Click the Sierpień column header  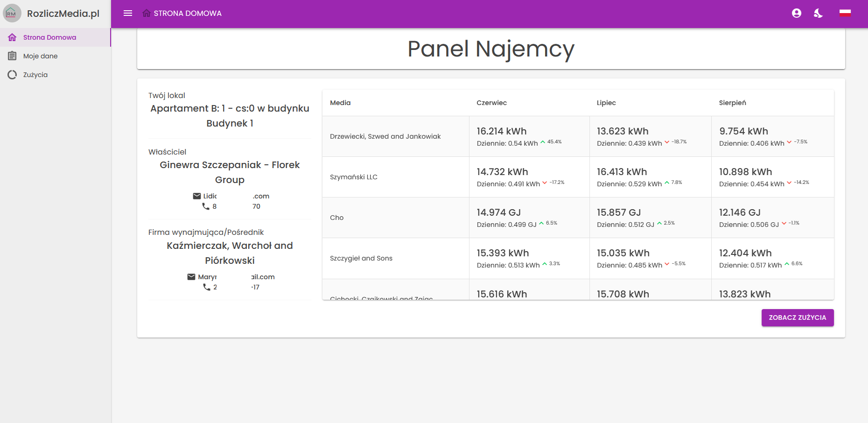[x=732, y=103]
